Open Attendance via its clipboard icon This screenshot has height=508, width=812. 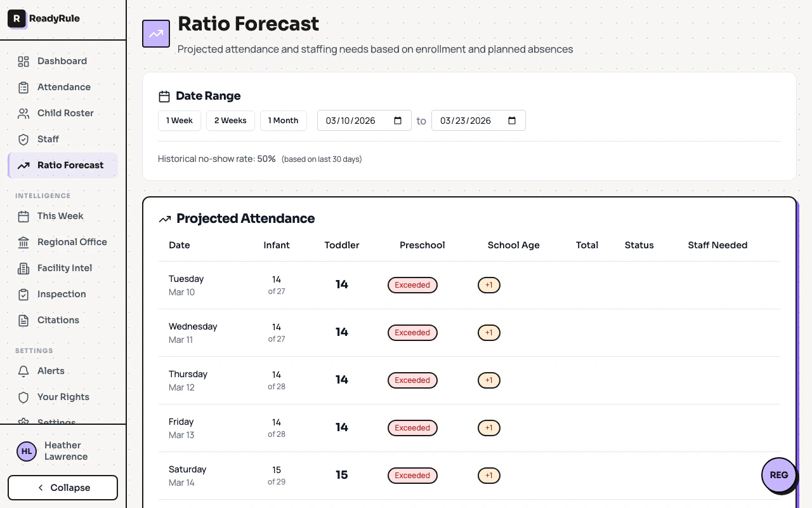pyautogui.click(x=23, y=87)
